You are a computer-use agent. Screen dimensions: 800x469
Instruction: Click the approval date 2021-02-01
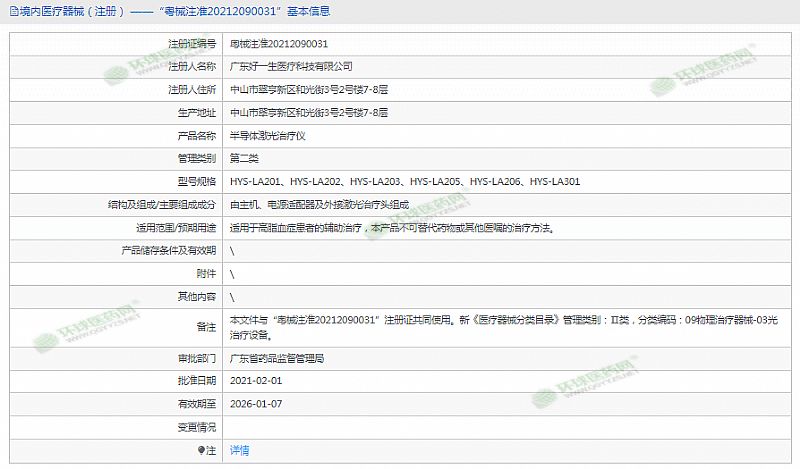pyautogui.click(x=256, y=381)
